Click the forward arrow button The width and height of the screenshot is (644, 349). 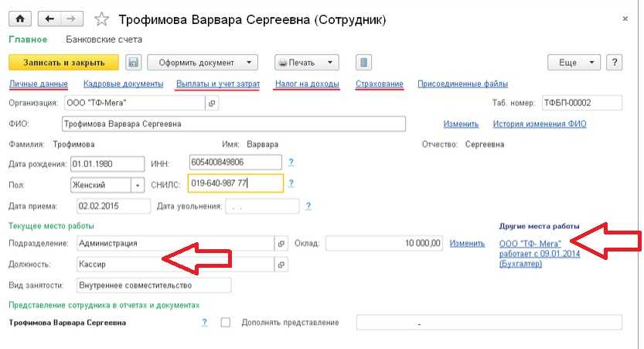(x=70, y=19)
